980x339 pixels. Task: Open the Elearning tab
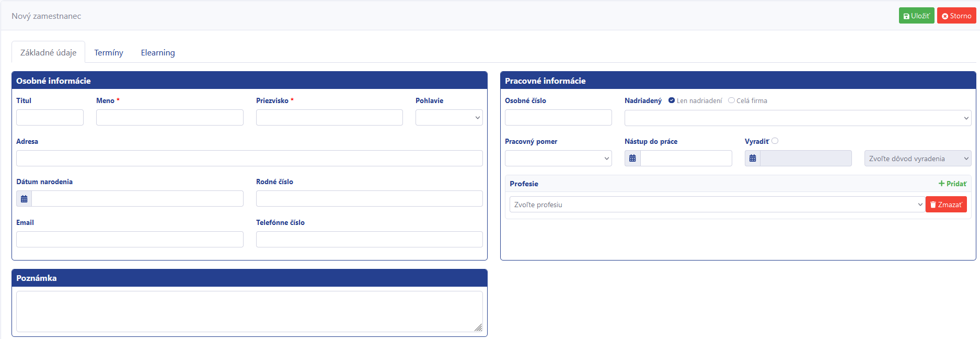tap(158, 52)
